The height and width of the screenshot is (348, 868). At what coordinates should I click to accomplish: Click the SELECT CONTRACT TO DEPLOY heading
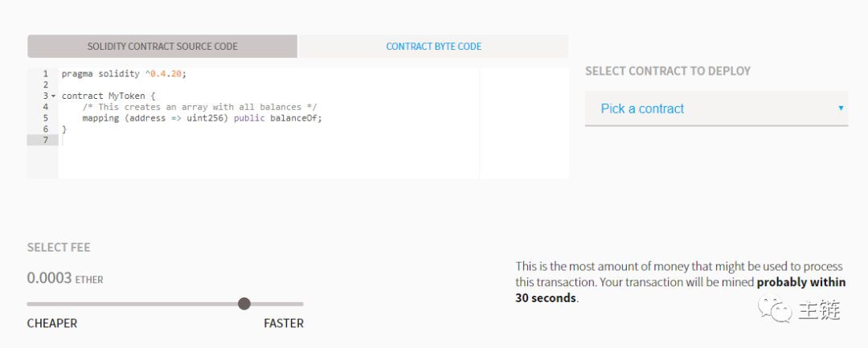click(x=668, y=72)
